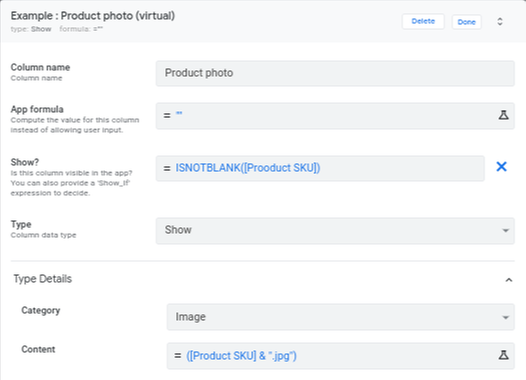Viewport: 526px width, 380px height.
Task: Click the Done button
Action: [466, 22]
